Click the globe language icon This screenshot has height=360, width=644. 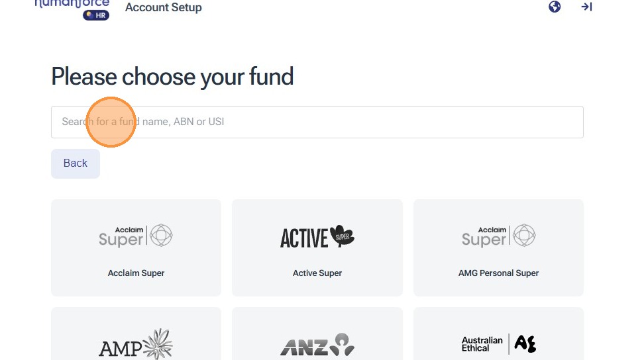(x=555, y=7)
